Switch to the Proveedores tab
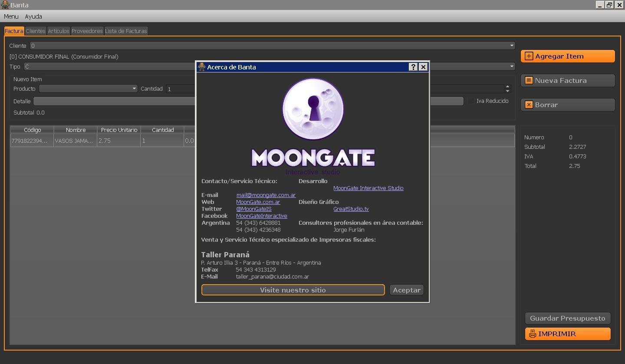625x364 pixels. [x=87, y=31]
